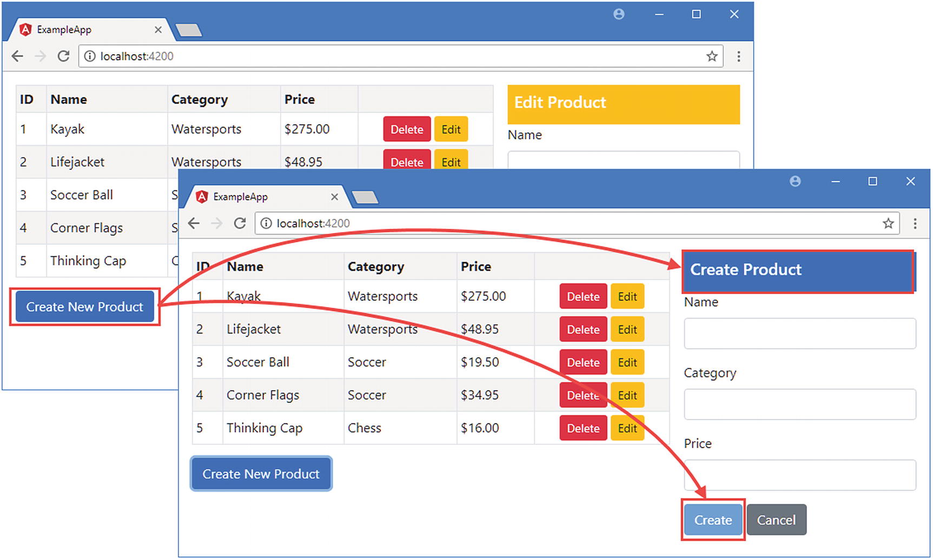The width and height of the screenshot is (933, 560).
Task: Select the ExampleApp tab in the rear window
Action: 91,30
